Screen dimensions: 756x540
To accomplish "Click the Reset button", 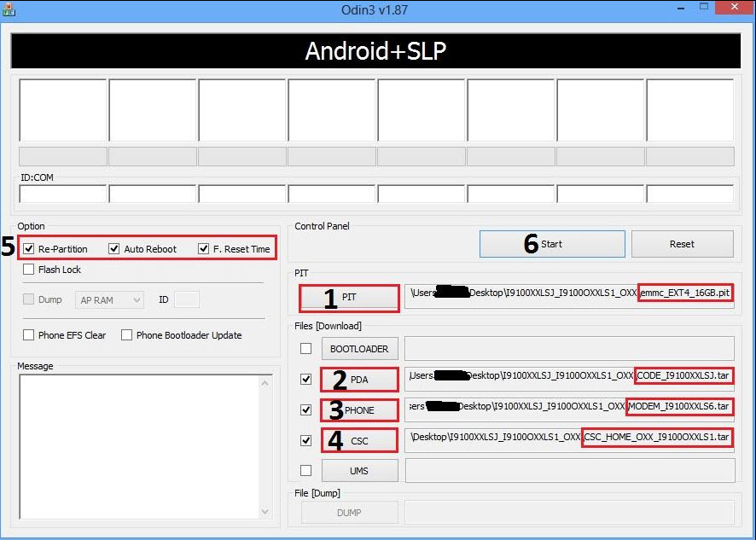I will point(683,244).
